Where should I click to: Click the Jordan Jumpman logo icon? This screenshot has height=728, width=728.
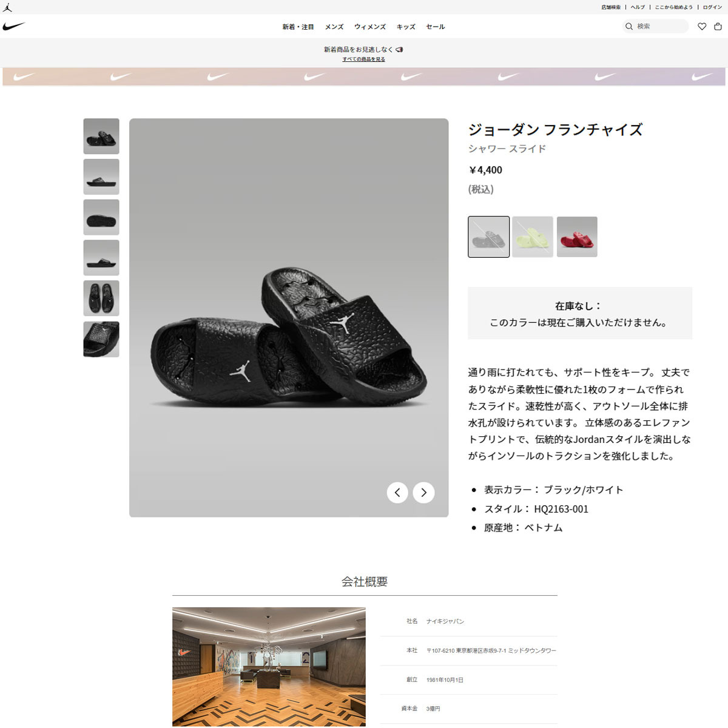pyautogui.click(x=7, y=7)
